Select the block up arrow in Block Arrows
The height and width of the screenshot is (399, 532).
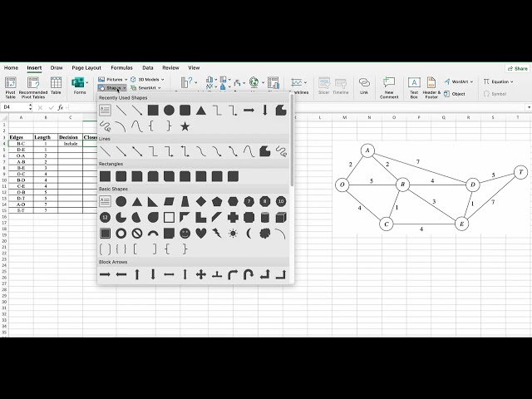(136, 274)
